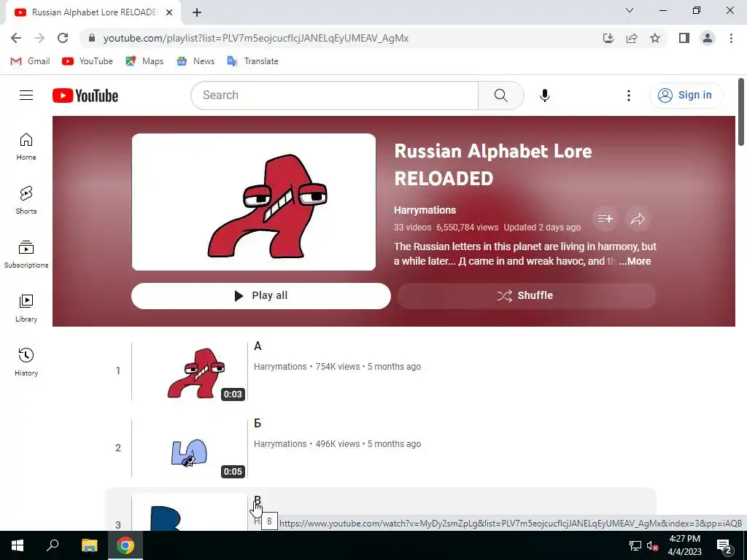Click muted volume tray icon
This screenshot has height=560, width=747.
[x=652, y=545]
